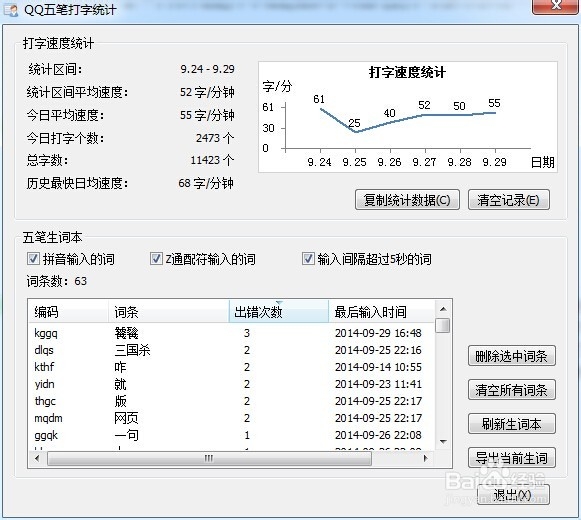The width and height of the screenshot is (581, 520).
Task: Click the list's vertical scroll up arrow
Action: pyautogui.click(x=443, y=309)
